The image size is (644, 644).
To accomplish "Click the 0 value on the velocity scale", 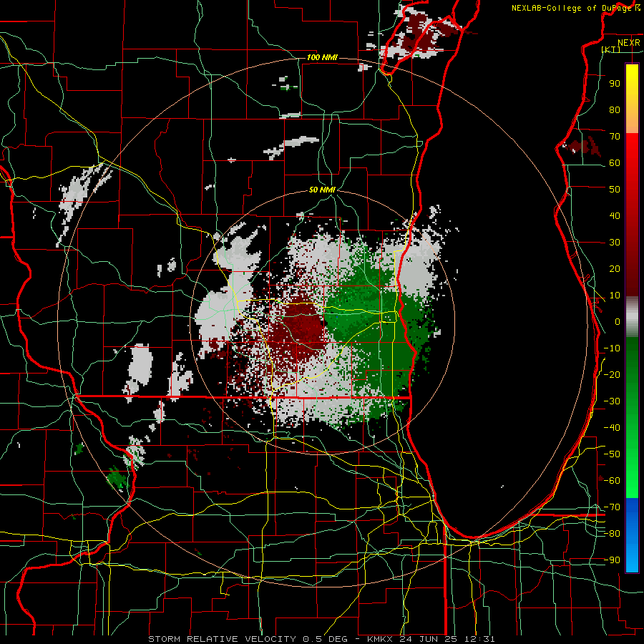I will pos(618,321).
